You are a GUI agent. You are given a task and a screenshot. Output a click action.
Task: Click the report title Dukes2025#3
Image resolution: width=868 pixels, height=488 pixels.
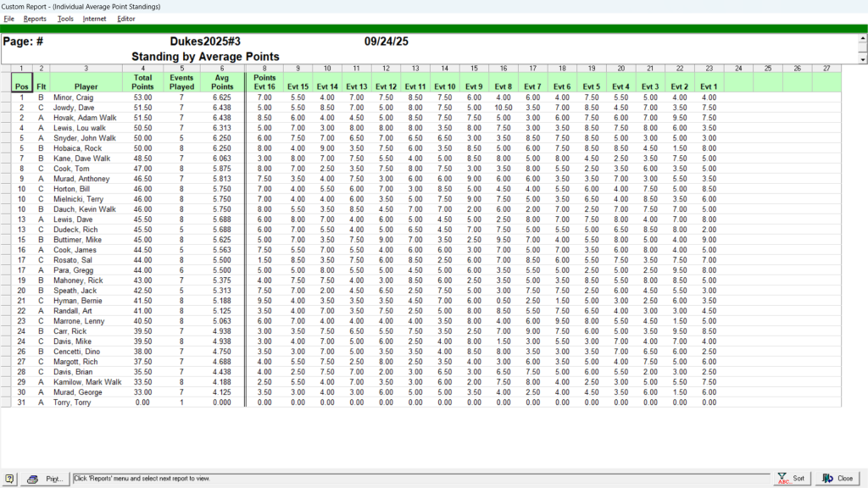point(205,41)
